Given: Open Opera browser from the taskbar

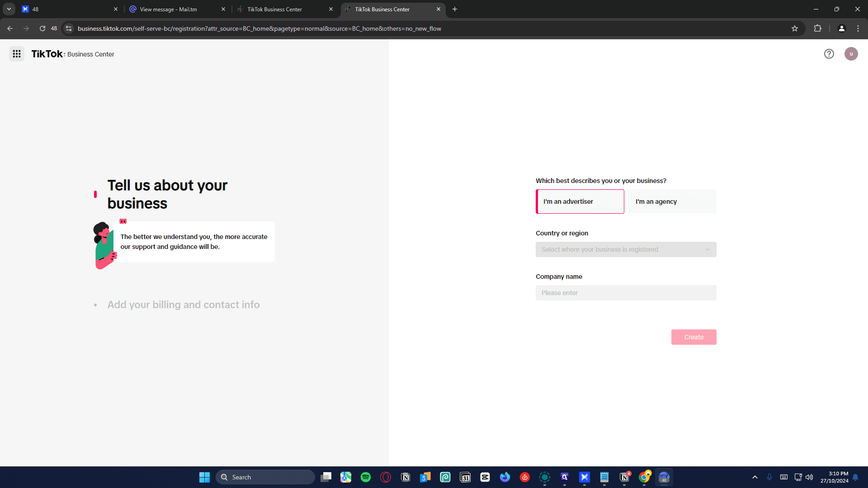Looking at the screenshot, I should tap(386, 477).
